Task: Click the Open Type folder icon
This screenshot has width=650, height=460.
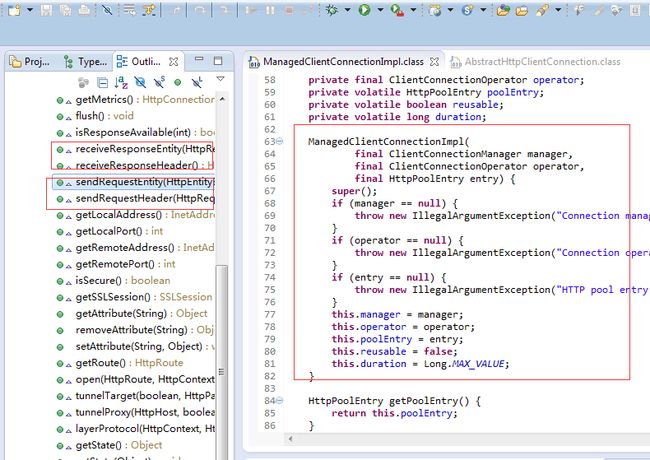Action: click(503, 10)
